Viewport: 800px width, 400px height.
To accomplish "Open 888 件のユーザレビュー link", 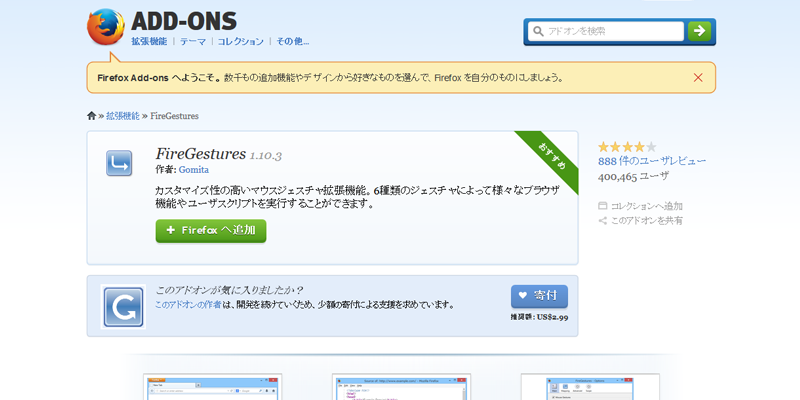I will coord(652,161).
